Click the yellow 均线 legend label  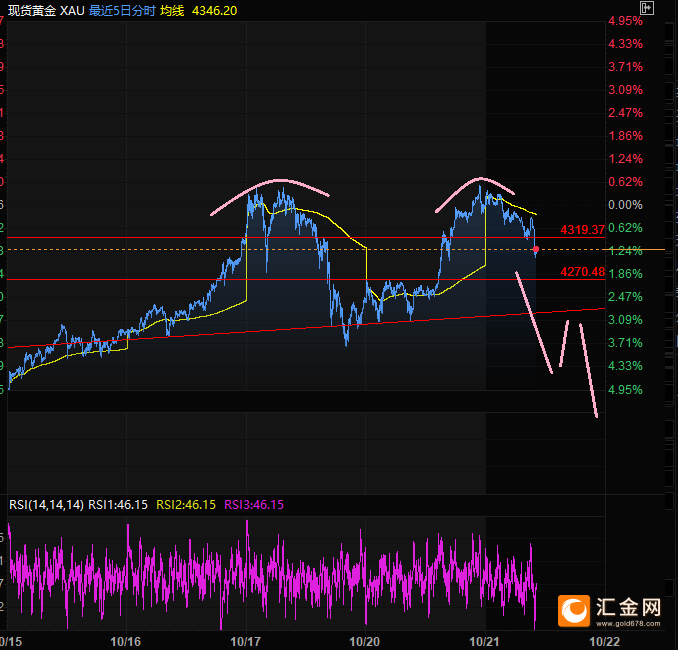(172, 10)
